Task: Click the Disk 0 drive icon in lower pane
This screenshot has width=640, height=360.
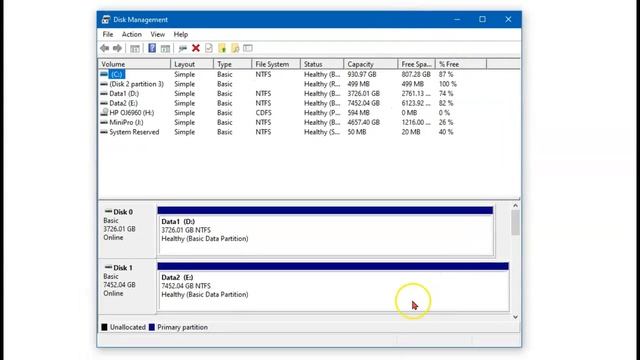Action: coord(108,211)
